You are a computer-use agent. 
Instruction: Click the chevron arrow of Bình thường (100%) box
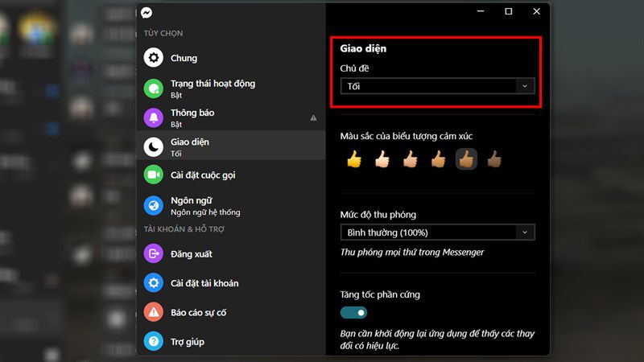[x=525, y=232]
